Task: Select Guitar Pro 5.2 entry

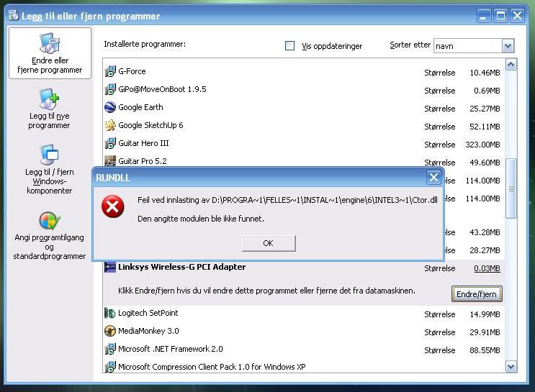Action: 304,161
